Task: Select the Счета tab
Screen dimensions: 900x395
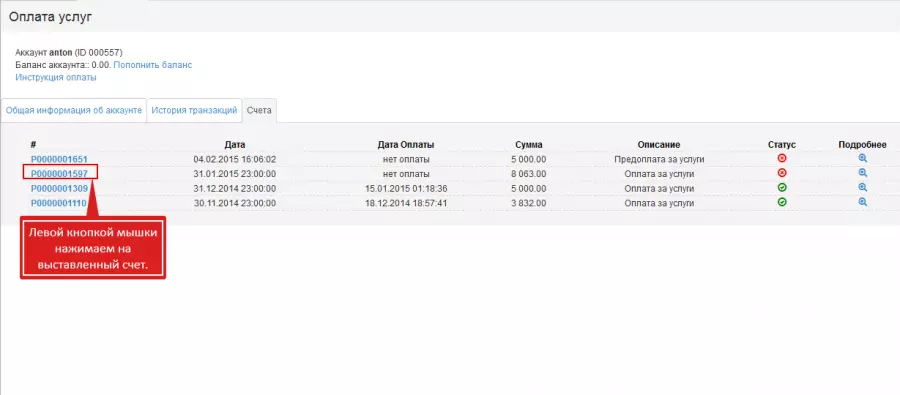Action: (x=259, y=110)
